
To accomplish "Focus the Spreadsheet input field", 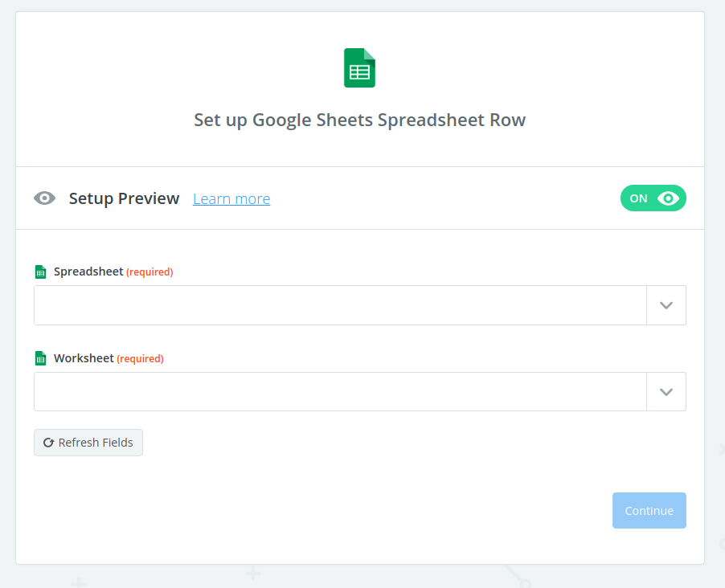I will click(x=340, y=305).
